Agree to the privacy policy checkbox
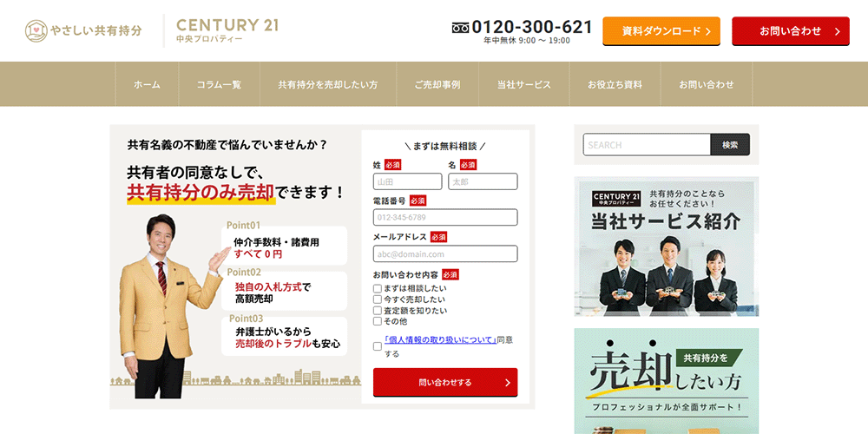The image size is (868, 434). [378, 346]
